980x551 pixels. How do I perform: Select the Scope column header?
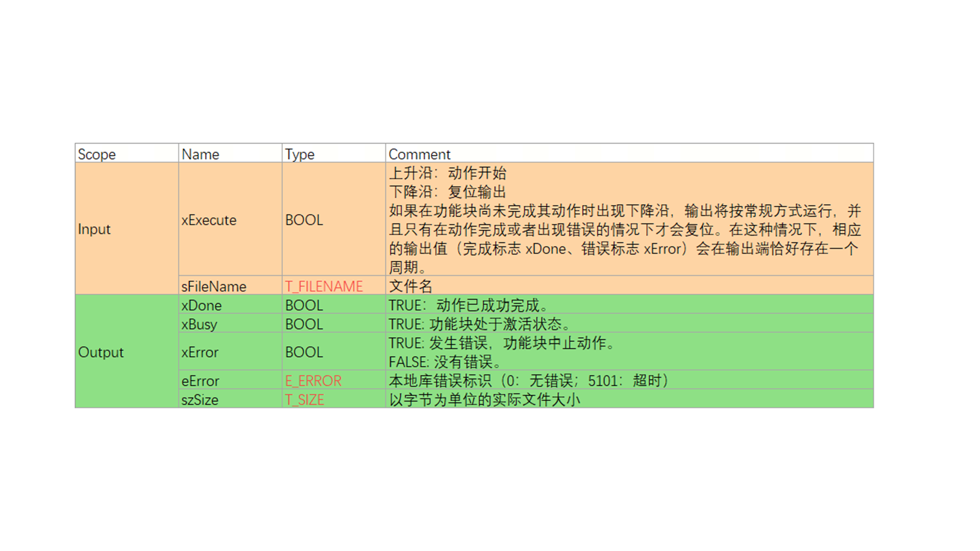coord(96,154)
